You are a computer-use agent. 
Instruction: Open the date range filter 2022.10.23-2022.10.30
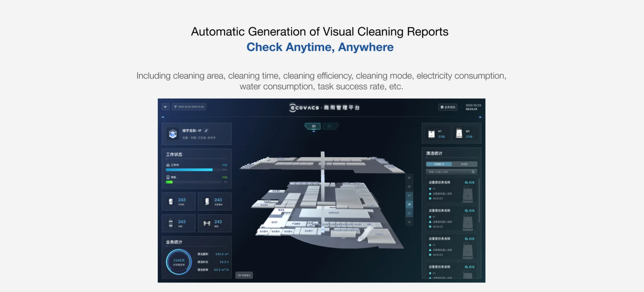(189, 107)
